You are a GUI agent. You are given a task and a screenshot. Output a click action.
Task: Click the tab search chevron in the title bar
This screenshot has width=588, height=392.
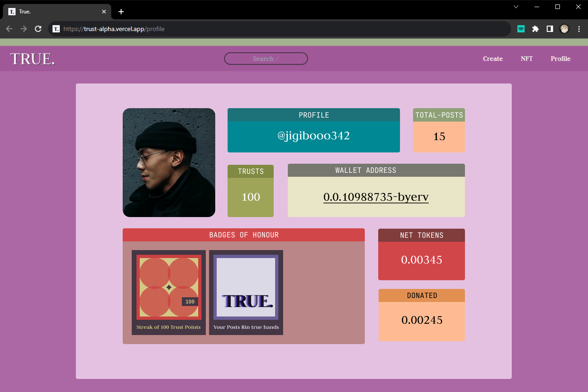click(x=516, y=7)
